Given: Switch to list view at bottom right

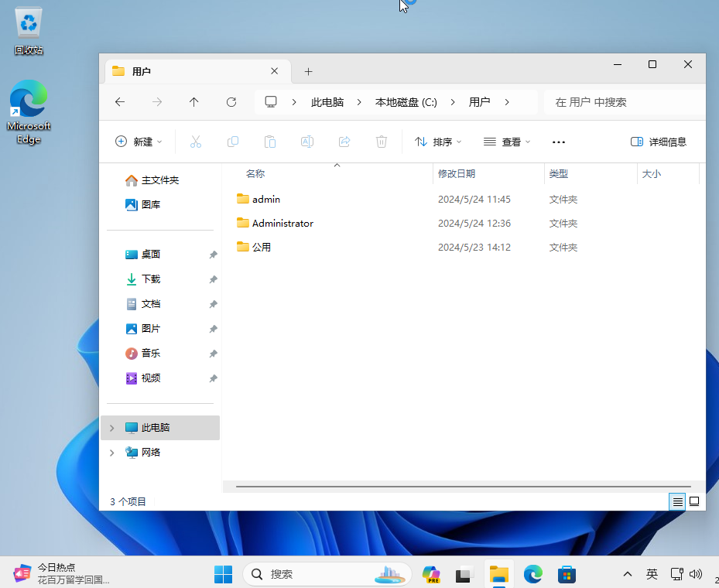Looking at the screenshot, I should tap(677, 501).
